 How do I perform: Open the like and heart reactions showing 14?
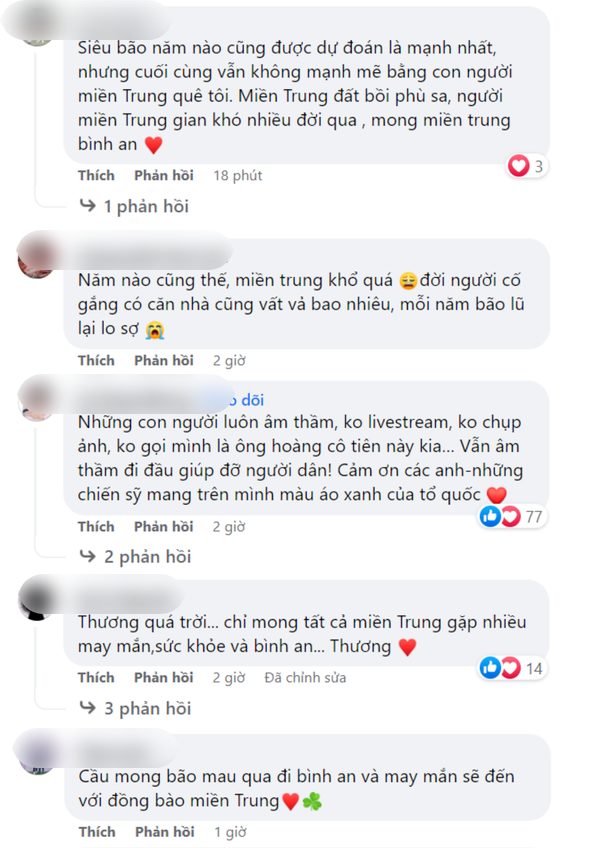point(512,668)
